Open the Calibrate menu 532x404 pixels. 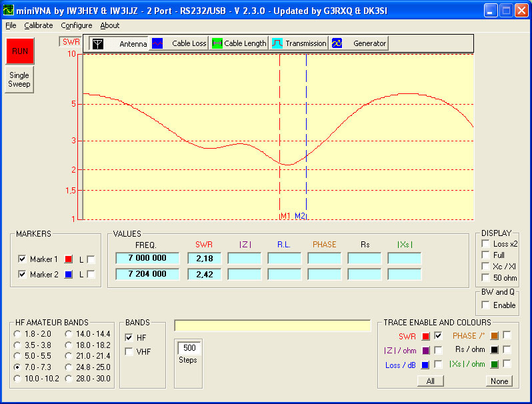pyautogui.click(x=39, y=25)
